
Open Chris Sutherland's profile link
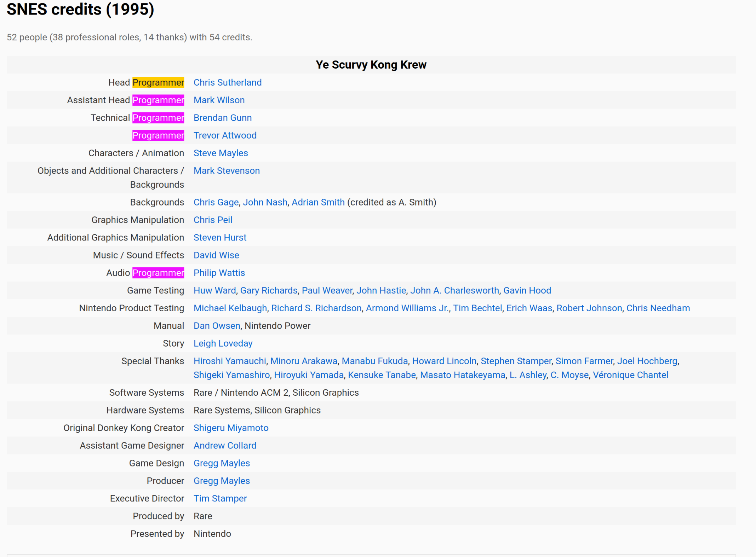point(227,82)
